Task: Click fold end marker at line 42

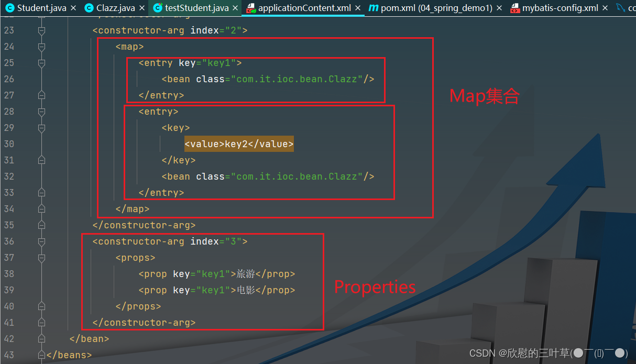Action: (41, 339)
